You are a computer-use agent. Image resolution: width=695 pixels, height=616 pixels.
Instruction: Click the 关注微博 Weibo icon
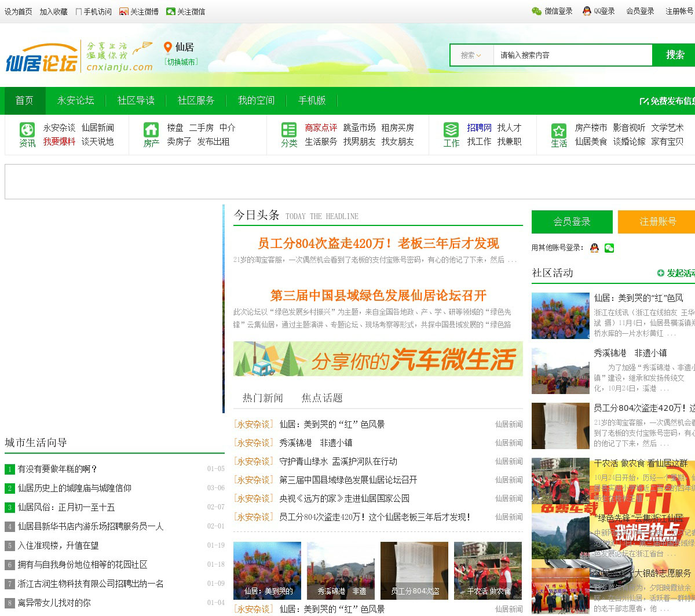coord(124,12)
